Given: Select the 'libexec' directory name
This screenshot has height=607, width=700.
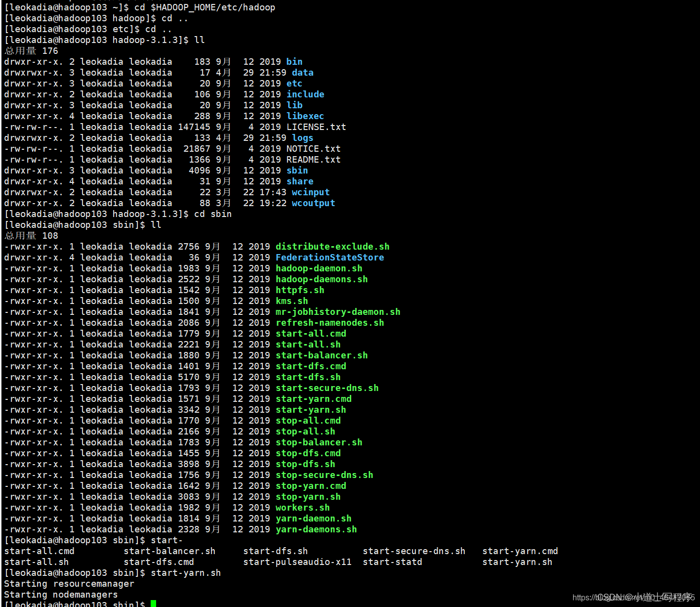Looking at the screenshot, I should click(x=305, y=116).
